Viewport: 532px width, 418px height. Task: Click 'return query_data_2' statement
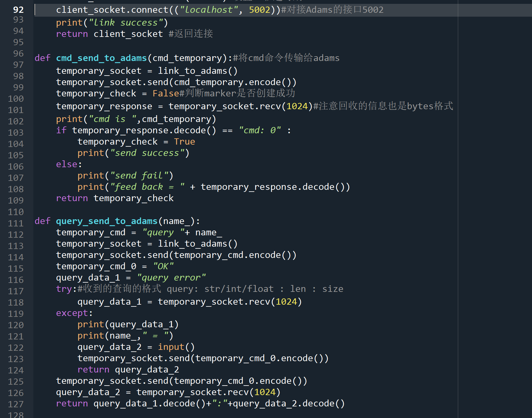tap(128, 370)
